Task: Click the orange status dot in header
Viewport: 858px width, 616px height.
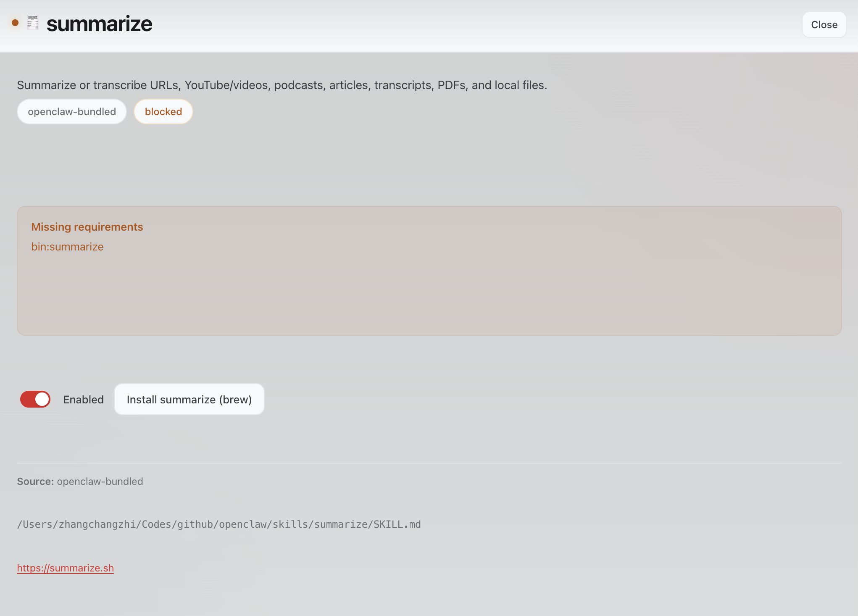Action: [15, 23]
